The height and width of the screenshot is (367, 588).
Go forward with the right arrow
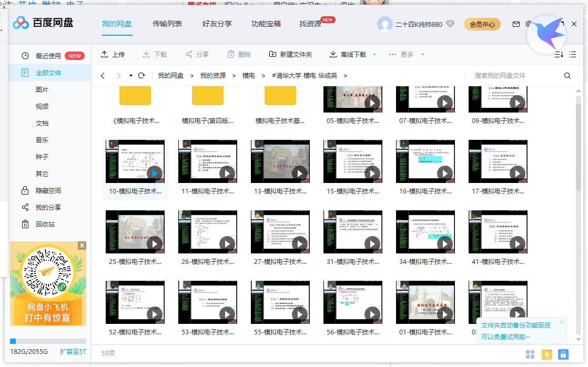click(x=118, y=76)
